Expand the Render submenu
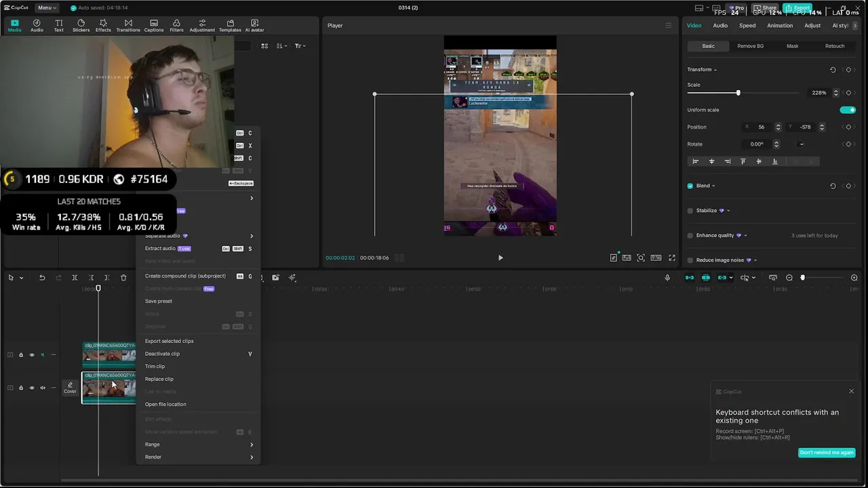The image size is (868, 488). click(252, 457)
